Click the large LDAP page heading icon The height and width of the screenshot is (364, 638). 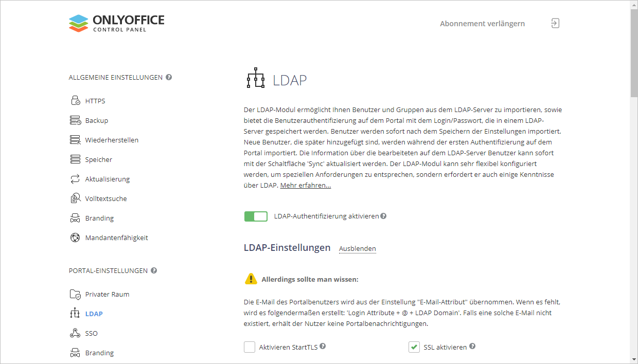click(x=255, y=78)
